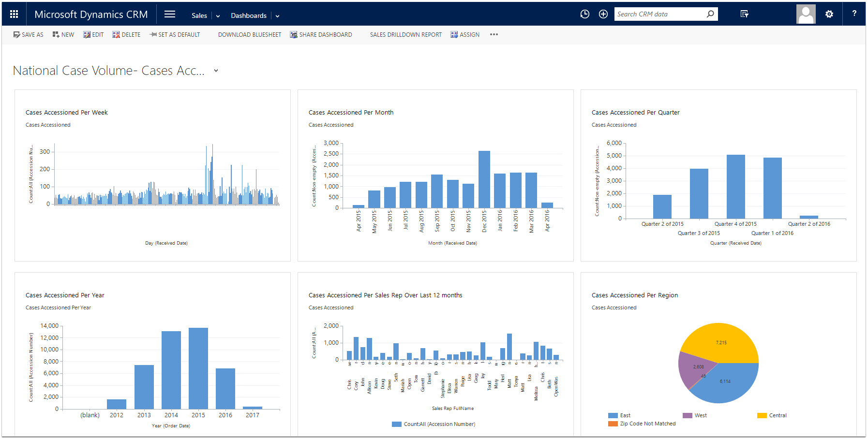Open the dashboard selector next to title
Viewport: 868px width, 439px height.
[216, 71]
